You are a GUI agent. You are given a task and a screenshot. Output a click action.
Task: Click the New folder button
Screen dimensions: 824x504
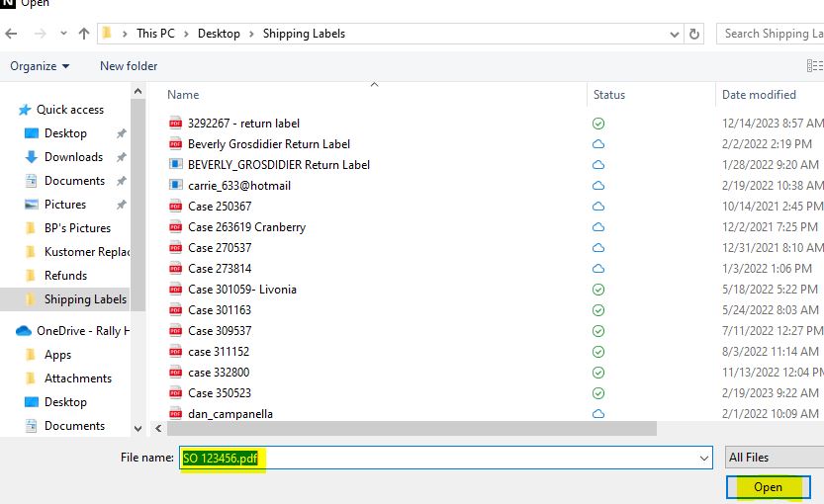pyautogui.click(x=129, y=66)
